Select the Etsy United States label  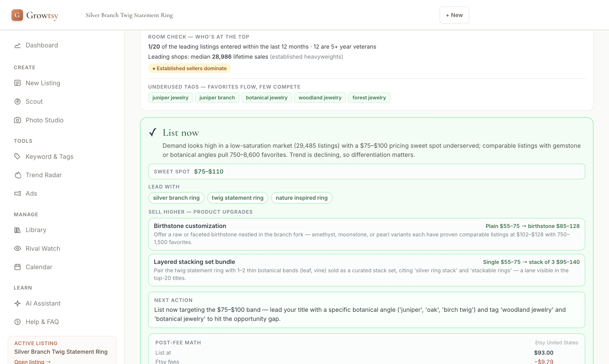point(556,343)
